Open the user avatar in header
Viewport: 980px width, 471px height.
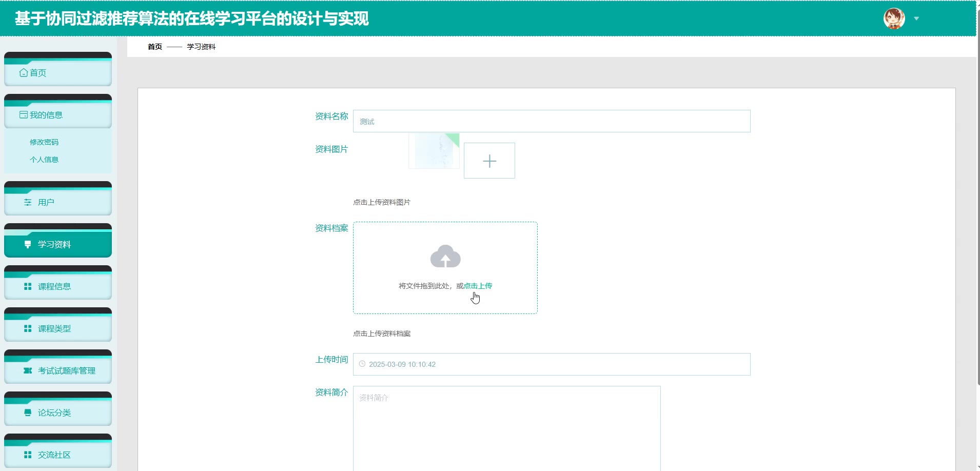(x=894, y=19)
